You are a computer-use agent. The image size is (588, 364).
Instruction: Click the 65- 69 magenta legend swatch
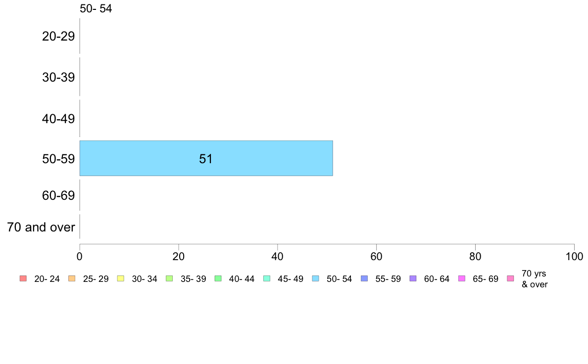tap(462, 278)
